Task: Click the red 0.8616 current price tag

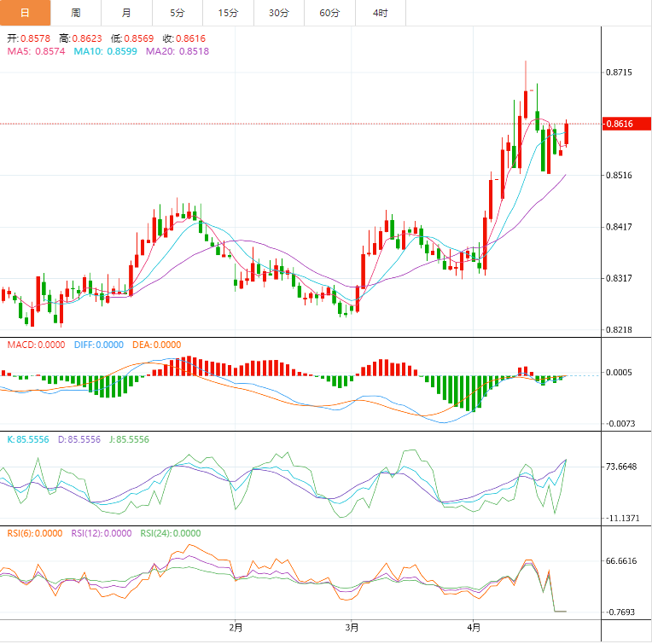Action: coord(619,125)
